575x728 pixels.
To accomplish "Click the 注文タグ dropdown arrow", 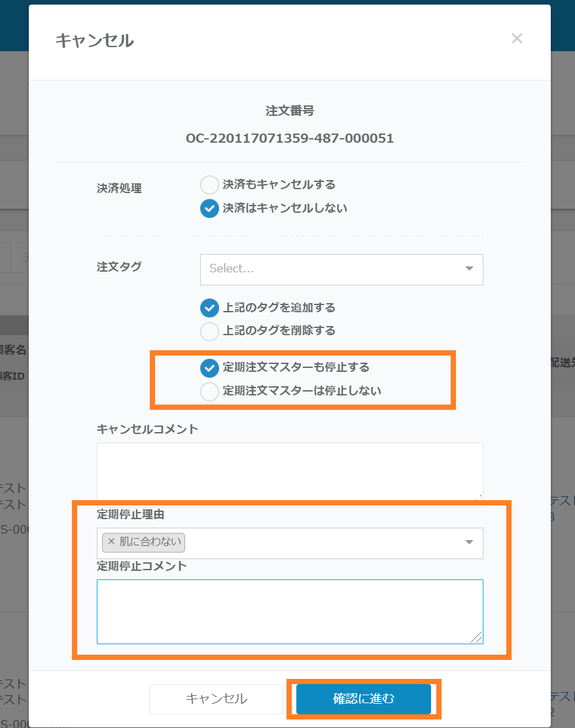I will (469, 268).
